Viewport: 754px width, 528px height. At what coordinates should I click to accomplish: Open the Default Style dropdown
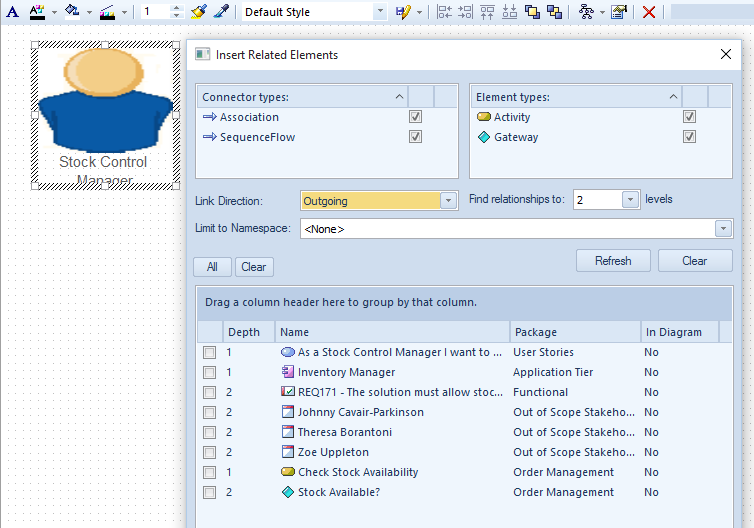[380, 12]
